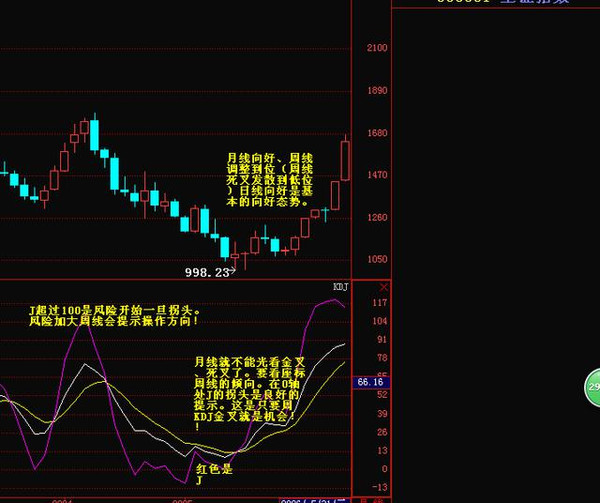Select the highlighted date box on the time axis
The width and height of the screenshot is (600, 503).
click(x=315, y=501)
